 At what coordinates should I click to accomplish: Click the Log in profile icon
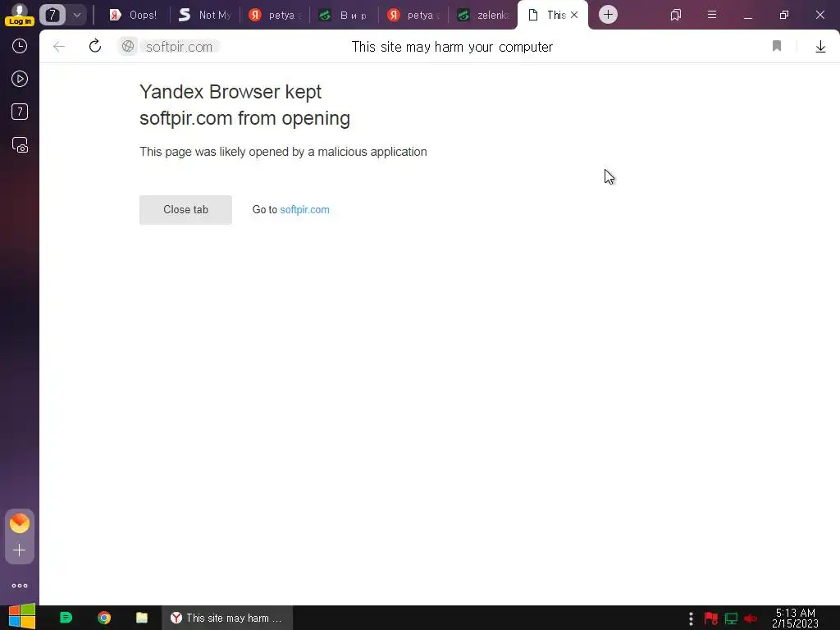coord(20,15)
